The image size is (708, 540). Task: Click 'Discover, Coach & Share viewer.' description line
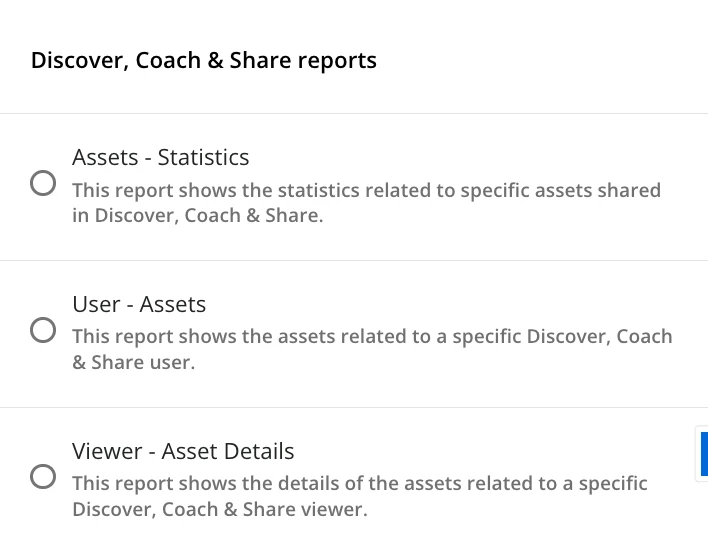(x=220, y=510)
